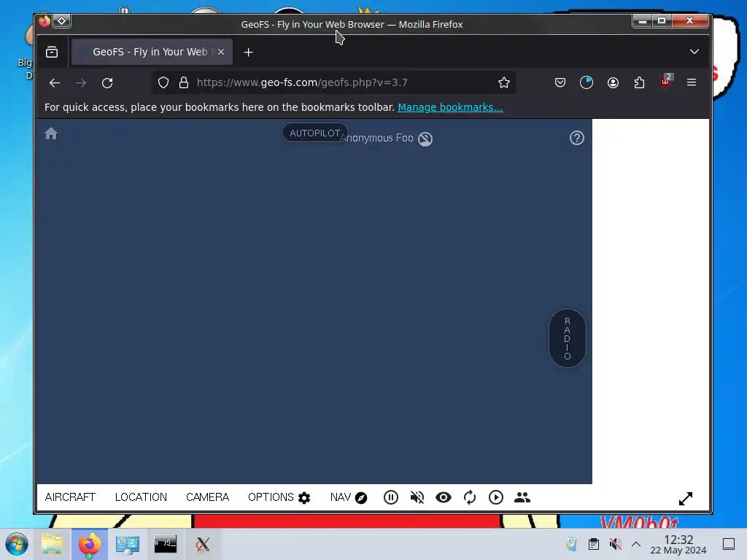This screenshot has width=747, height=560.
Task: Click the Anonymous Foo blocked-chat icon
Action: [x=425, y=139]
